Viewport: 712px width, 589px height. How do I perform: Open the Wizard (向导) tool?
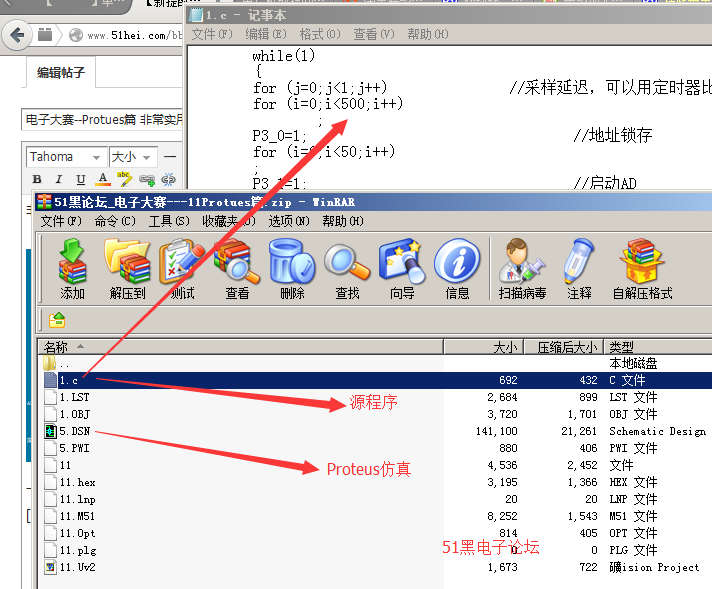pos(402,269)
